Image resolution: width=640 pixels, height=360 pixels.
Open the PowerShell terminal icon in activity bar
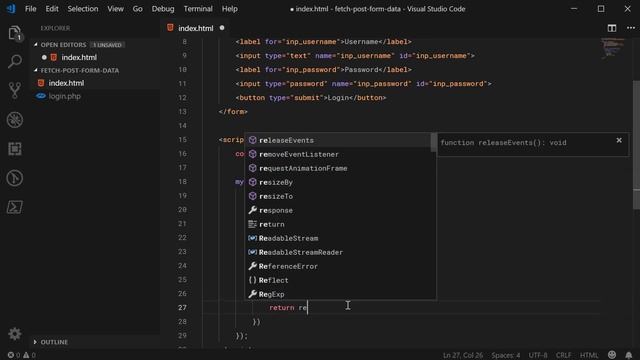pos(15,207)
